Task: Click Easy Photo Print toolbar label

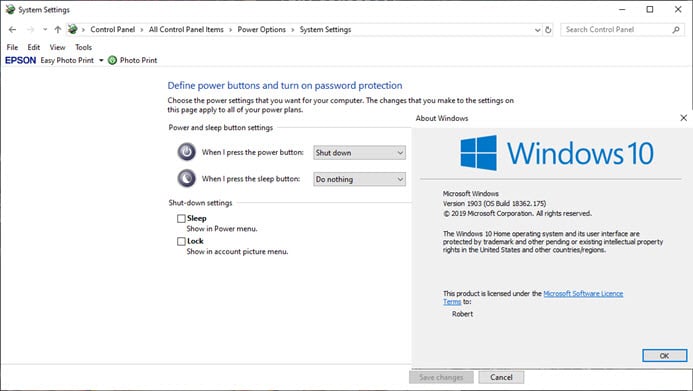Action: pyautogui.click(x=67, y=60)
